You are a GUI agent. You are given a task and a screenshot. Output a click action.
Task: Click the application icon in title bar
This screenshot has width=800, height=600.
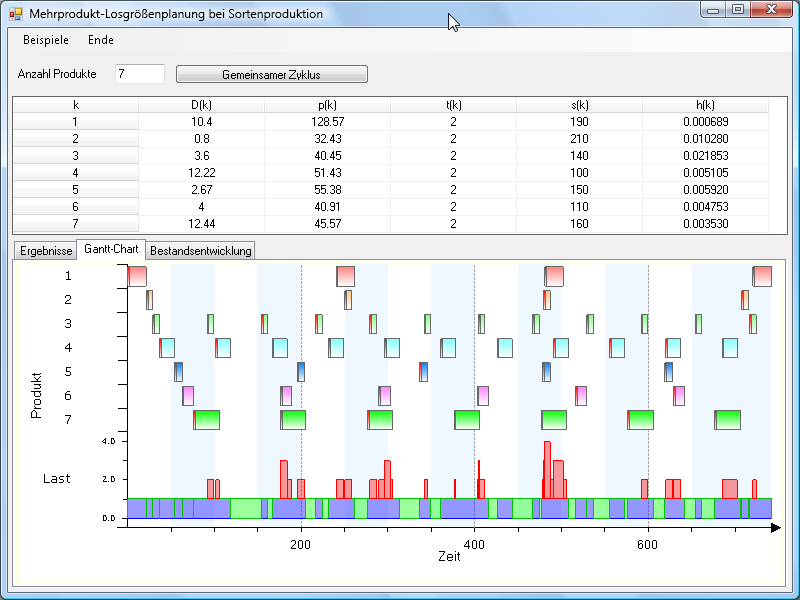point(15,14)
